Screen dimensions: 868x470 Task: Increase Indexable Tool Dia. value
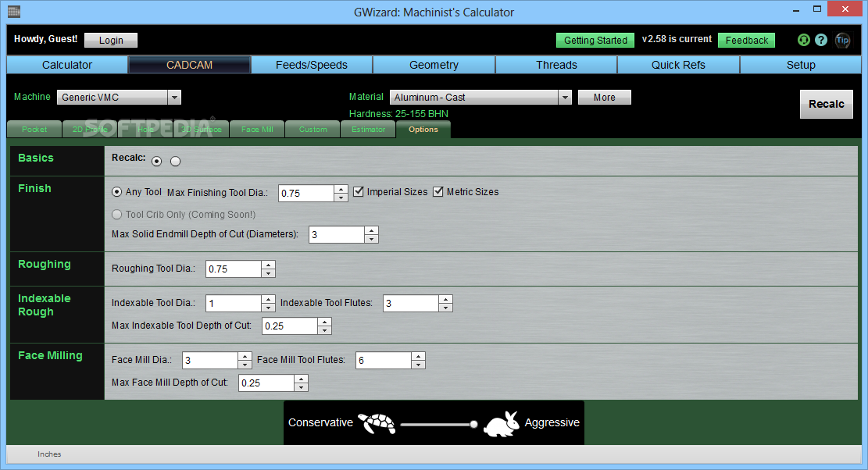(269, 299)
